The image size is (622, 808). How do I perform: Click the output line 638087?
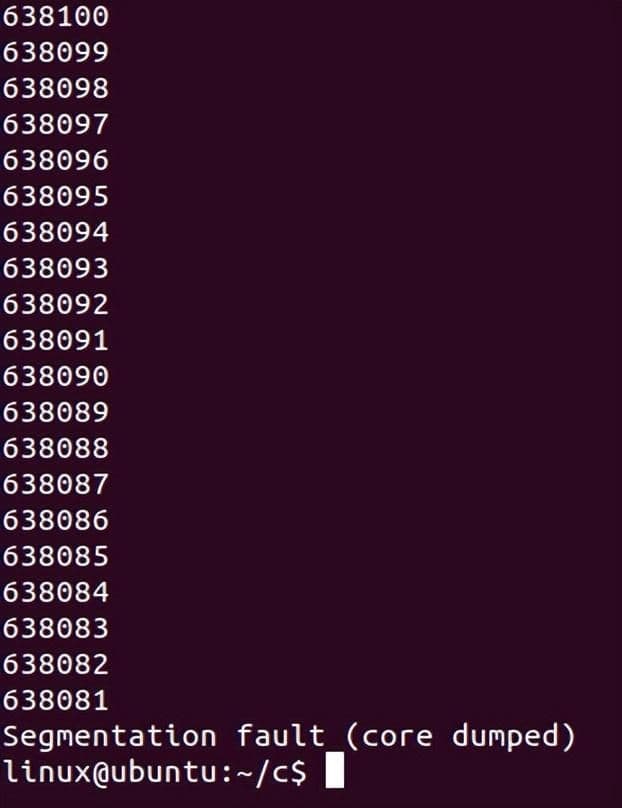point(56,484)
